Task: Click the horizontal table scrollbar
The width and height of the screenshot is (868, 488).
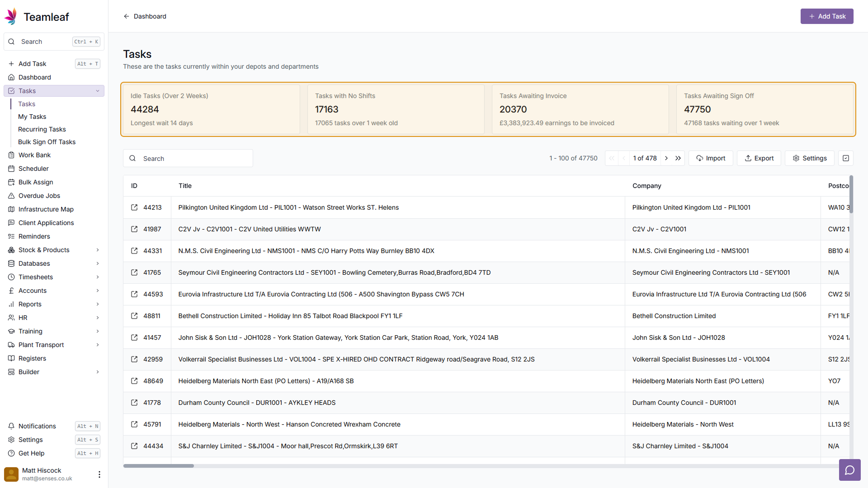Action: click(159, 466)
